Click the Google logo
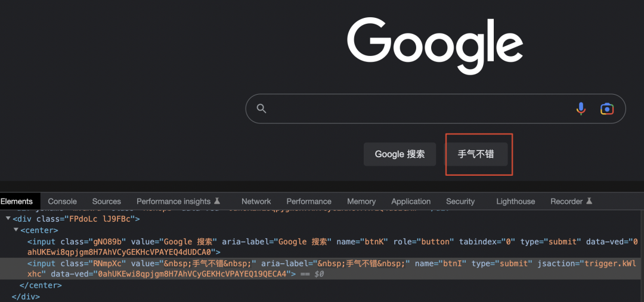644x302 pixels. point(435,46)
